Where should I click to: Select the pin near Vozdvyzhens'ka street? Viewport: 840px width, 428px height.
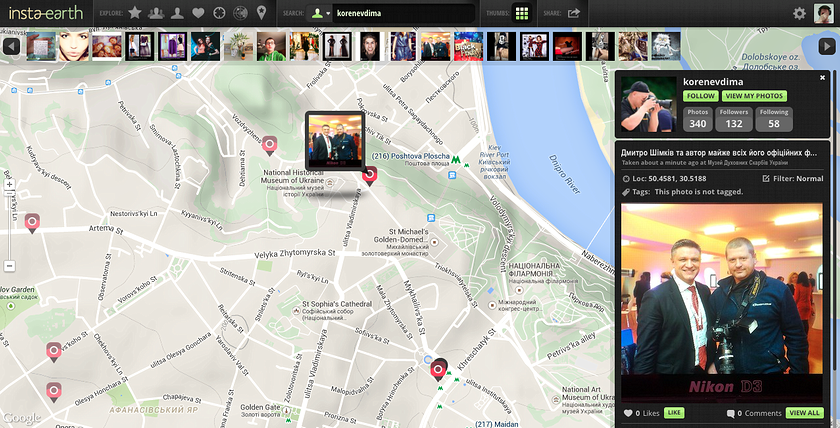[269, 145]
